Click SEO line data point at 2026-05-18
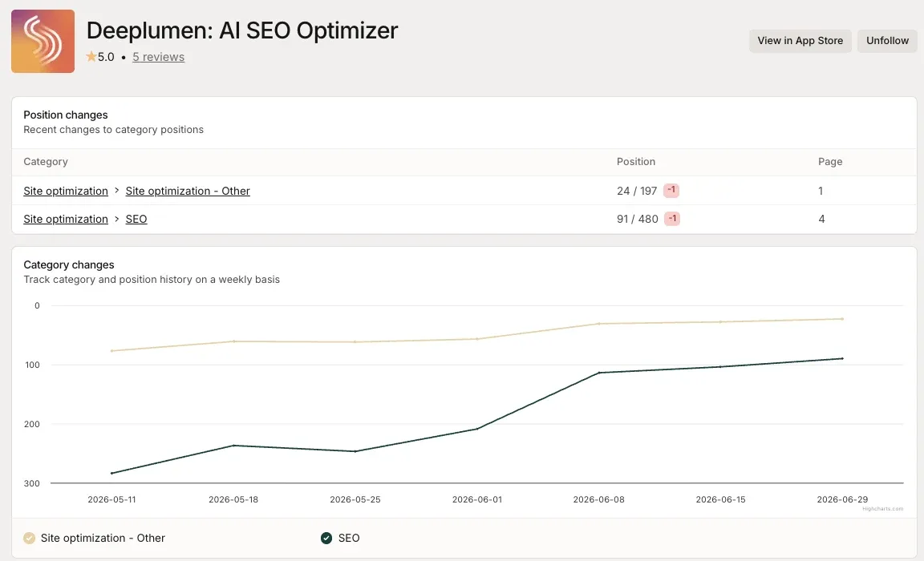The height and width of the screenshot is (561, 924). pos(234,445)
